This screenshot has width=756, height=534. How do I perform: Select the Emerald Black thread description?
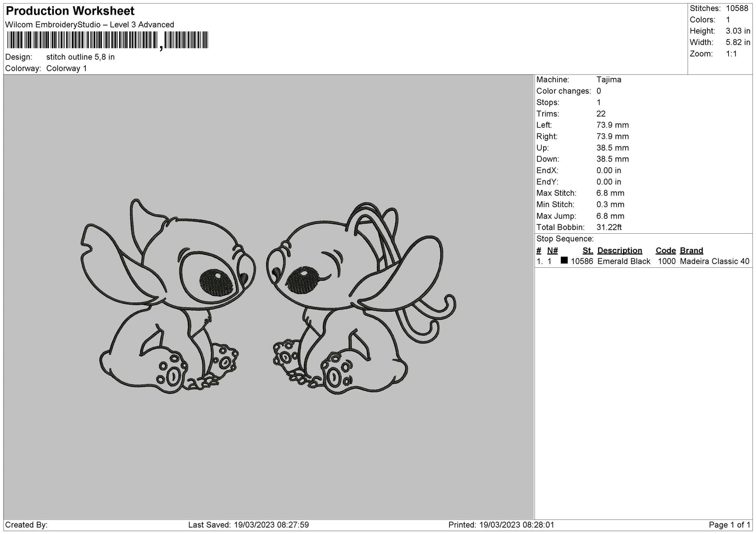(624, 262)
